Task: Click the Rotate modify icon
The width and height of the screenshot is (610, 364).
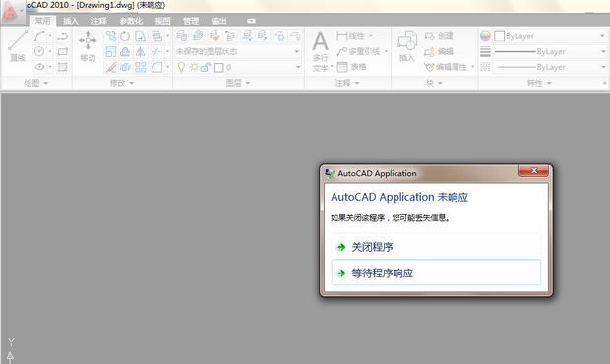Action: pyautogui.click(x=125, y=36)
